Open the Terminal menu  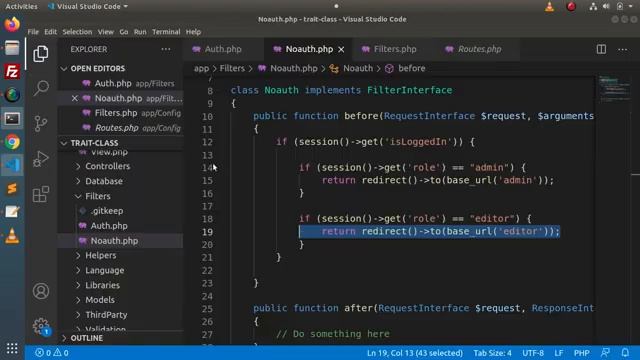[x=166, y=32]
